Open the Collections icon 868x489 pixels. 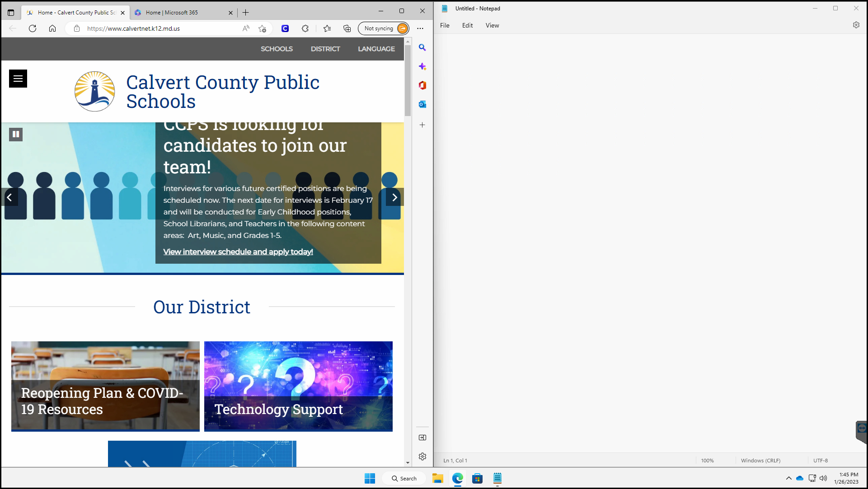(x=347, y=28)
